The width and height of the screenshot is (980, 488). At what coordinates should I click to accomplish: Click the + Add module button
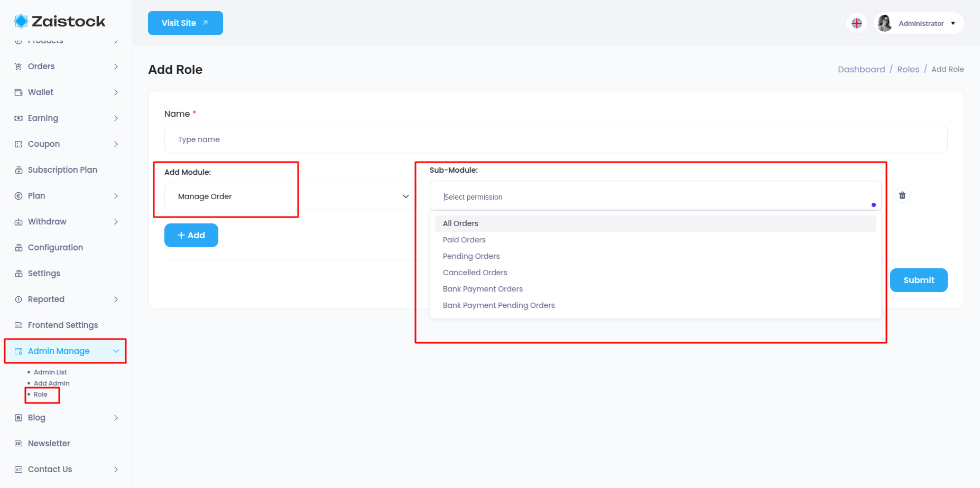coord(191,235)
